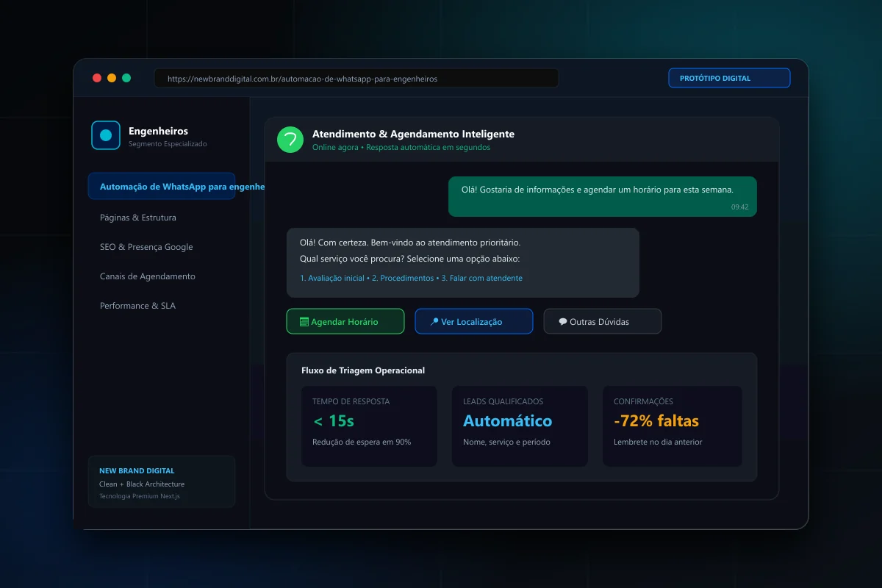The image size is (882, 588).
Task: Select SEO & Presença Google menu item
Action: [x=146, y=247]
